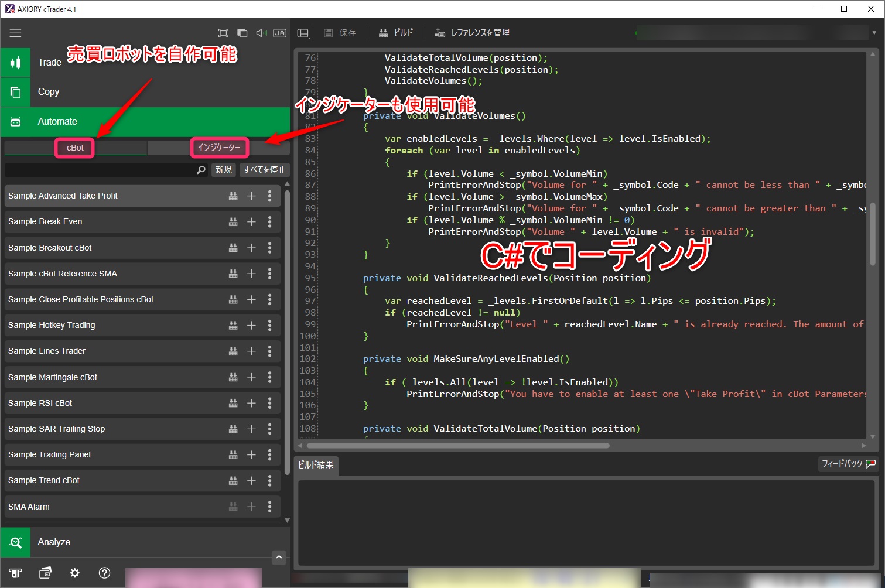Switch to the インジケーター tab
The width and height of the screenshot is (885, 588).
pyautogui.click(x=219, y=148)
